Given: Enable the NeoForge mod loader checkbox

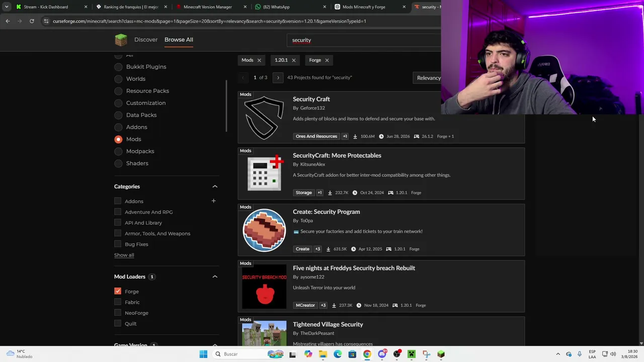Looking at the screenshot, I should pos(118,313).
